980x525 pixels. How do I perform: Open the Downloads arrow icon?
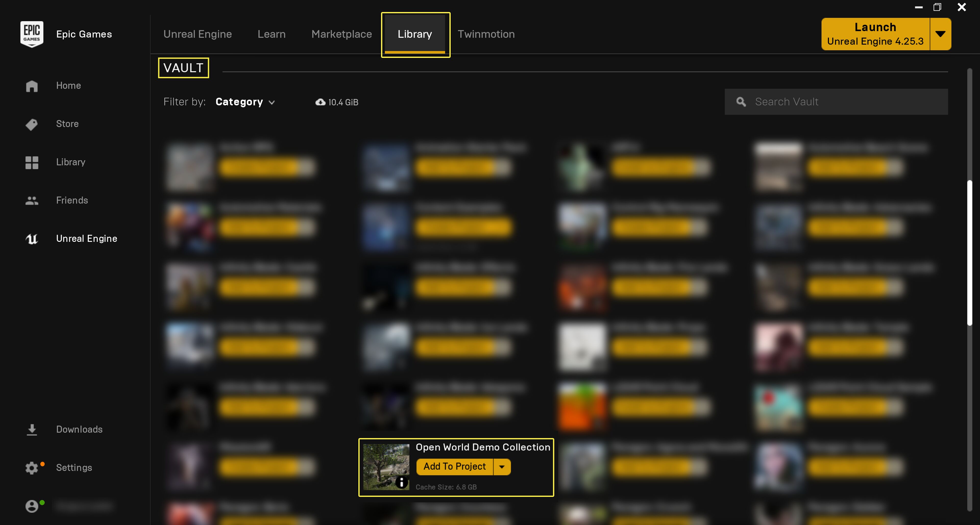pyautogui.click(x=32, y=430)
